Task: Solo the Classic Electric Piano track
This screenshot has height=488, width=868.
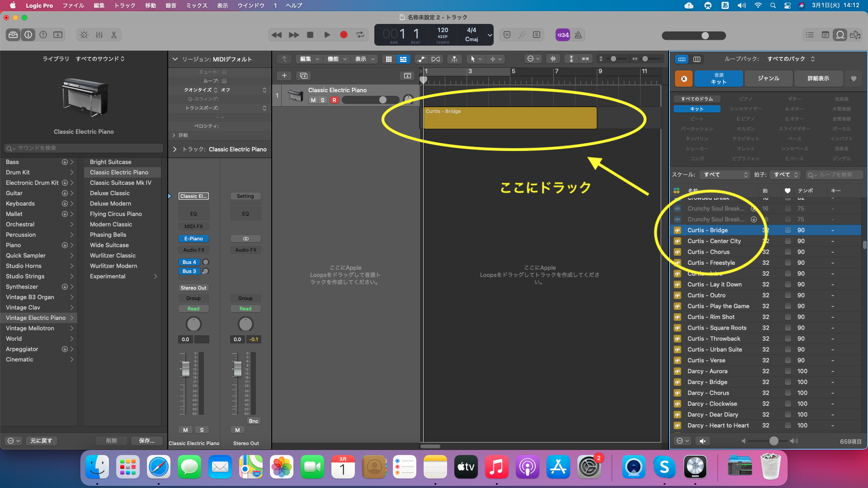Action: pyautogui.click(x=323, y=100)
